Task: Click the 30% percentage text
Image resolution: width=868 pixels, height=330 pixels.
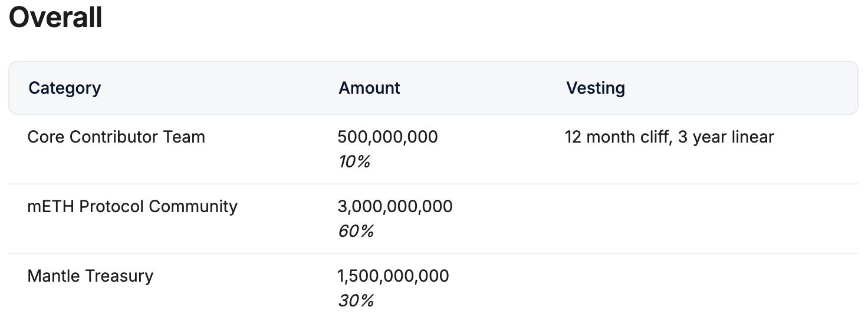Action: 356,301
